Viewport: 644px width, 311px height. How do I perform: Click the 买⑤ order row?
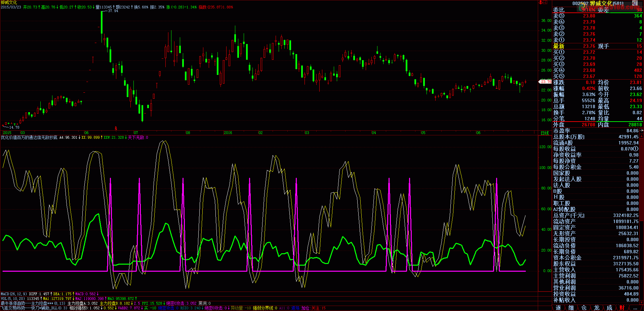[598, 76]
